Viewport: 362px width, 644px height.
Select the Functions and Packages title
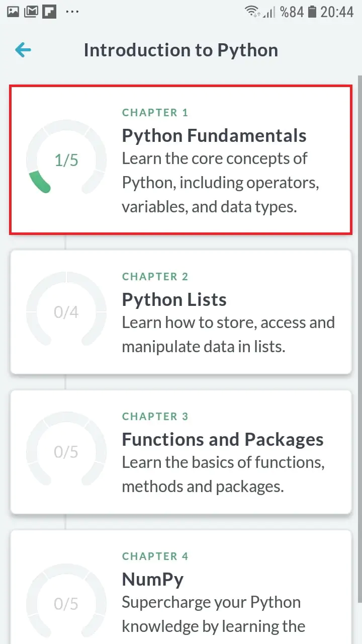click(223, 439)
